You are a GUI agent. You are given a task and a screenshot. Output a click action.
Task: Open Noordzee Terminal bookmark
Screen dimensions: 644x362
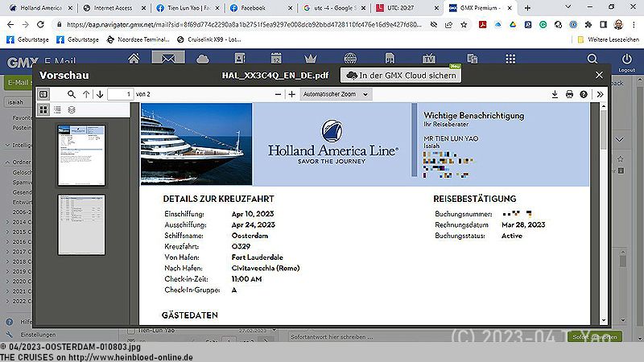(138, 39)
